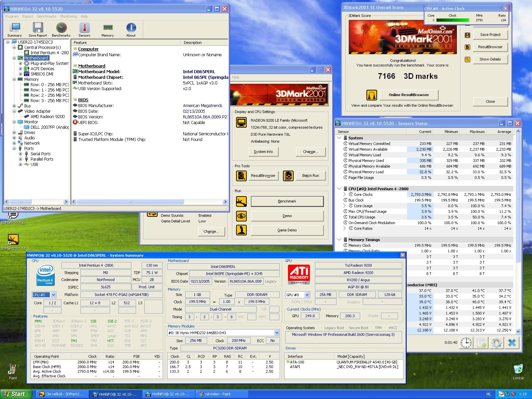Click the save log icon in the Sensors footer
This screenshot has width=532, height=399.
pos(481,342)
